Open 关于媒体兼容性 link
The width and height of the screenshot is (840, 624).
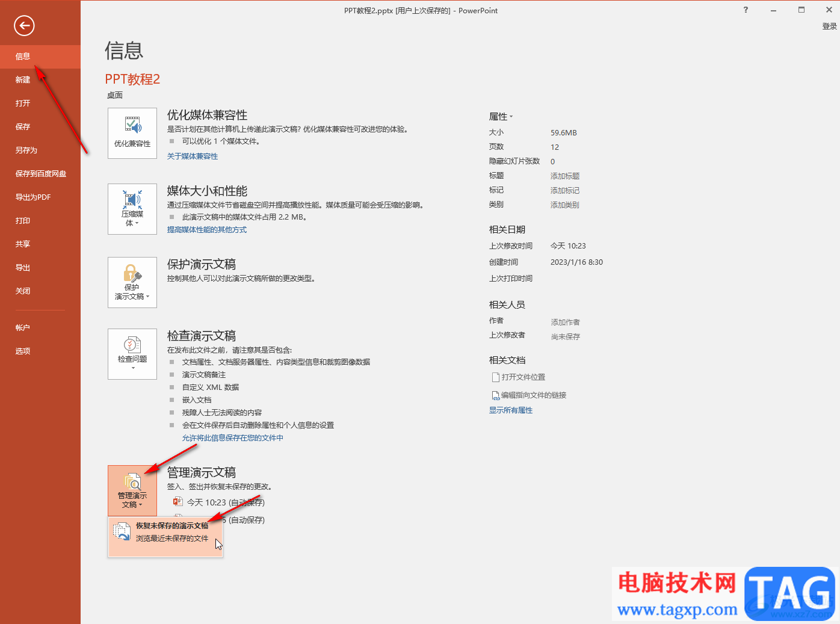point(193,156)
